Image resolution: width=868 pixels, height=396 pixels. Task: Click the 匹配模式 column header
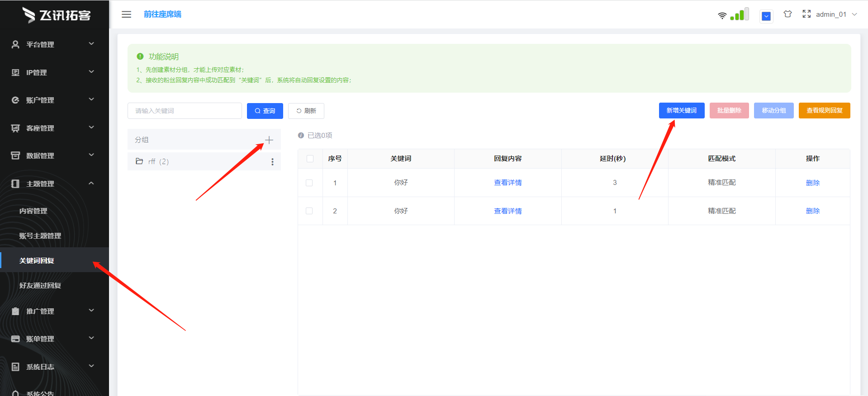pyautogui.click(x=722, y=159)
